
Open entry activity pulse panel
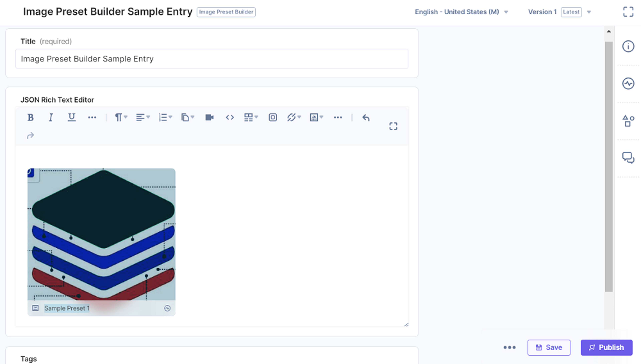[x=628, y=83]
